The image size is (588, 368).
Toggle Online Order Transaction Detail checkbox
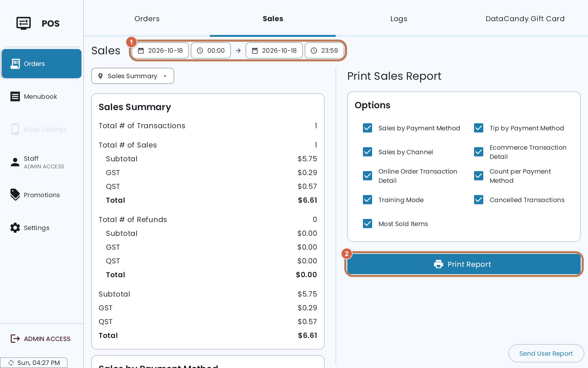(x=367, y=176)
